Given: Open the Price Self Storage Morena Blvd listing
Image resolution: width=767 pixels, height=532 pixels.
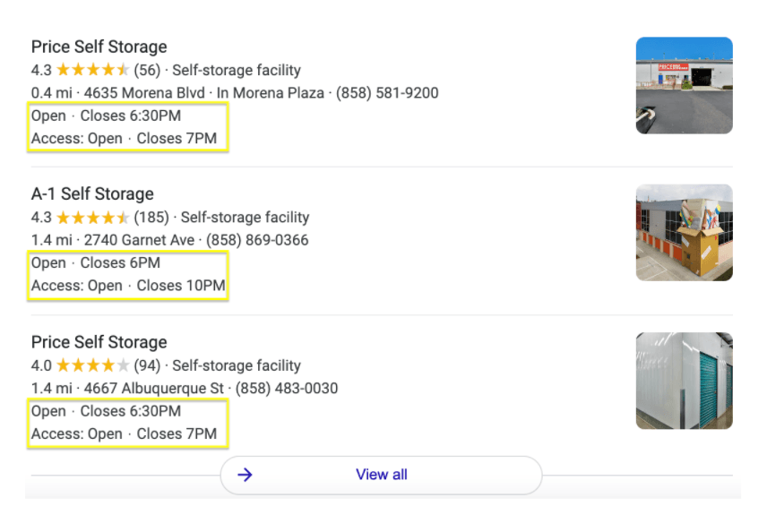Looking at the screenshot, I should 99,47.
